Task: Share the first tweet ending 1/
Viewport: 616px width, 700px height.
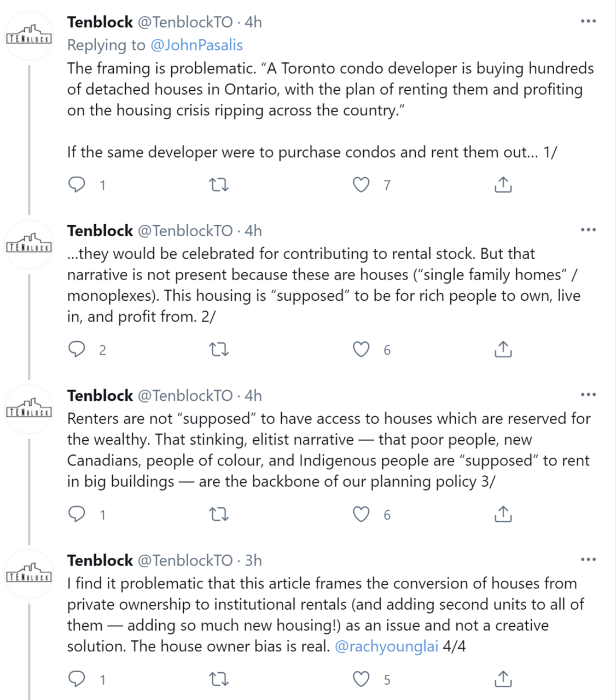Action: coord(503,185)
